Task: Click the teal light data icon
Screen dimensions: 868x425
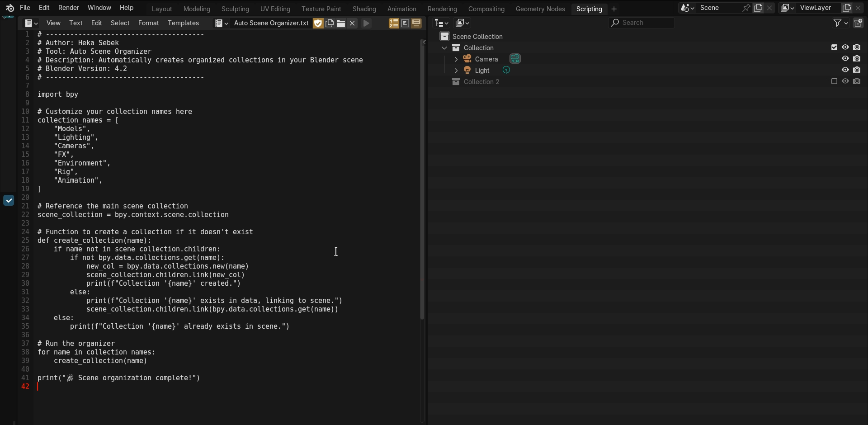Action: (506, 70)
